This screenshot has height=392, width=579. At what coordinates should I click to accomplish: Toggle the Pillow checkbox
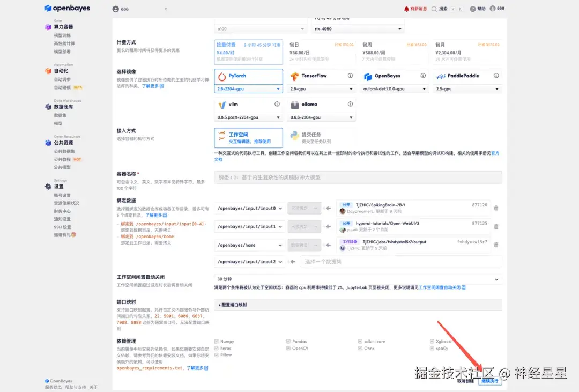[x=217, y=355]
